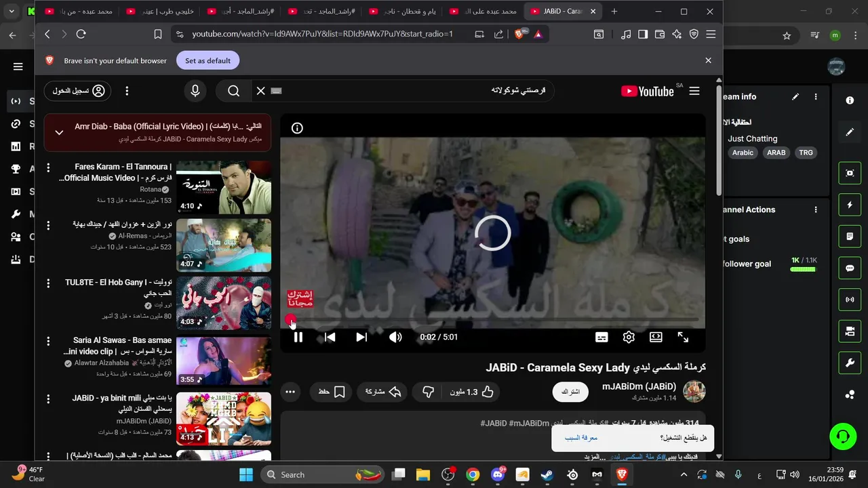Open Brave Wallet icon

click(659, 34)
